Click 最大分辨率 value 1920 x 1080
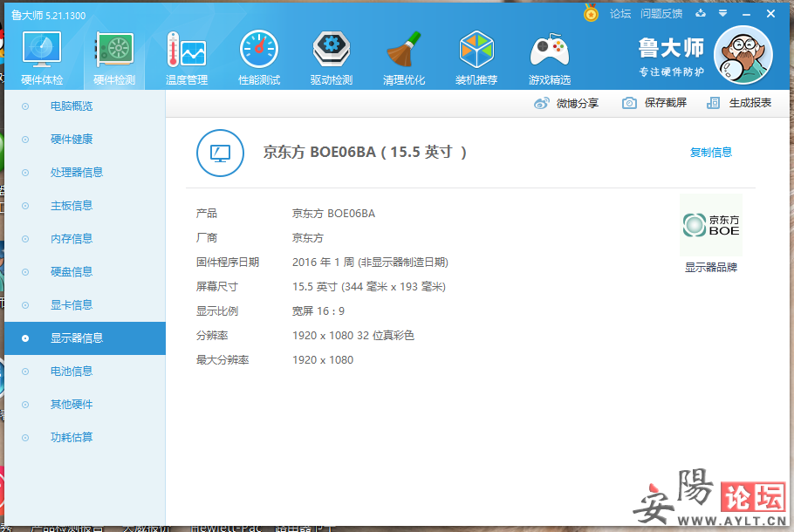Viewport: 794px width, 532px height. 323,360
